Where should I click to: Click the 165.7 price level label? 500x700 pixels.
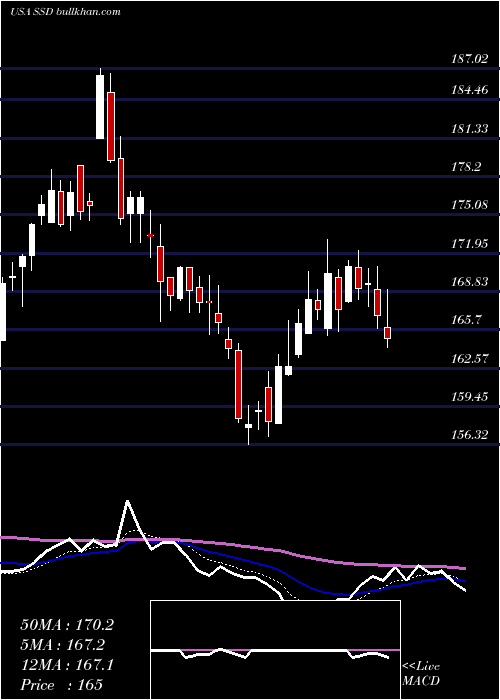pos(467,320)
